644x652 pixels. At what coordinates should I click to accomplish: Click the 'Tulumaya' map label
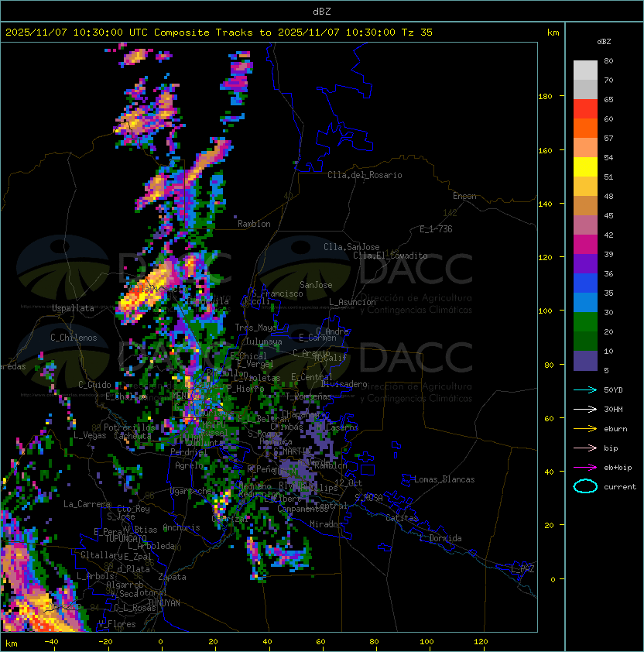pyautogui.click(x=264, y=341)
